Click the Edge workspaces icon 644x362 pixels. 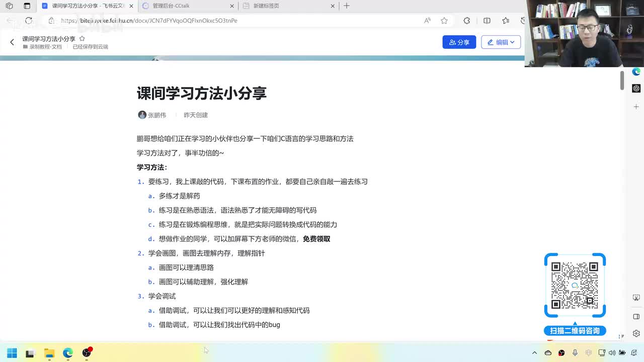point(9,6)
